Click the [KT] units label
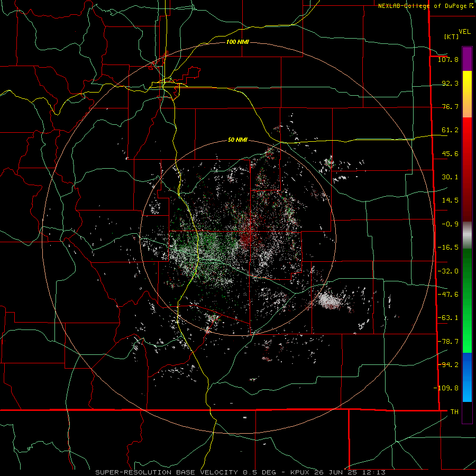 coord(451,36)
